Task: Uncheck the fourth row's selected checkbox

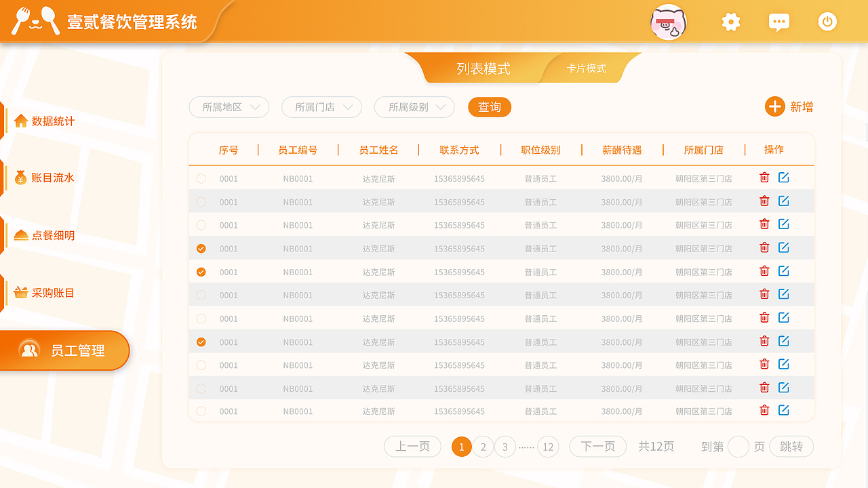Action: point(201,248)
